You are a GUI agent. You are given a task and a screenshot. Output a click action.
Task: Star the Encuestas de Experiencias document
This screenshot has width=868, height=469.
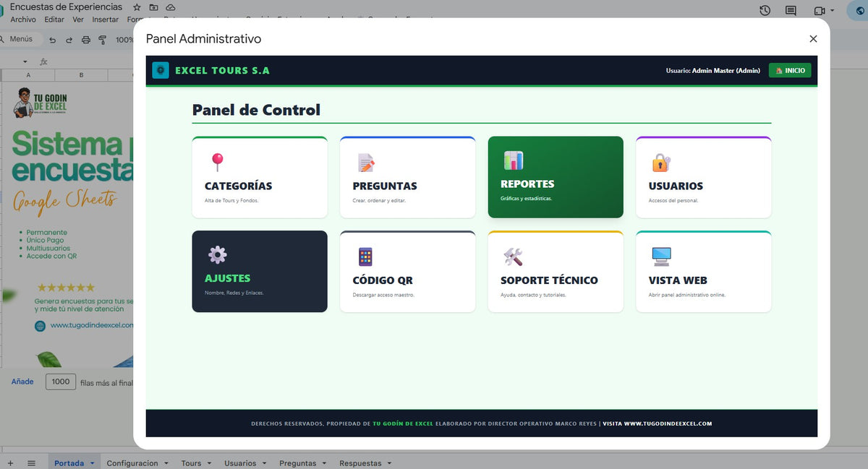[x=137, y=7]
